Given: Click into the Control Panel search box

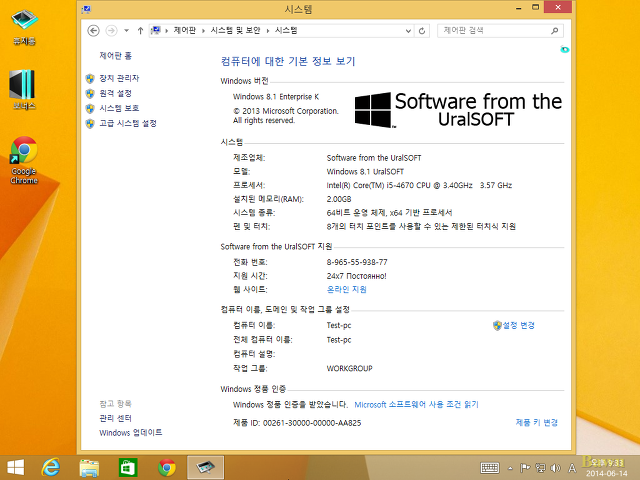Looking at the screenshot, I should (x=494, y=31).
